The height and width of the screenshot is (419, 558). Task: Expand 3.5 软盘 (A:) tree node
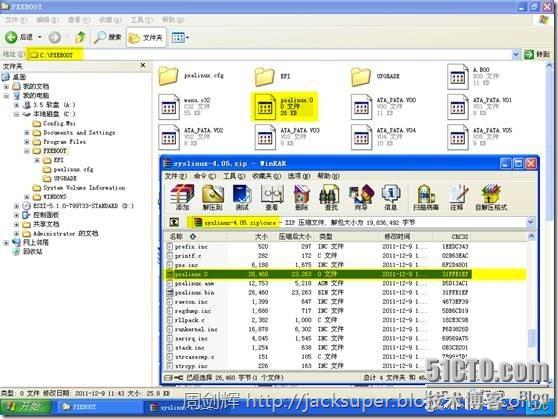16,105
